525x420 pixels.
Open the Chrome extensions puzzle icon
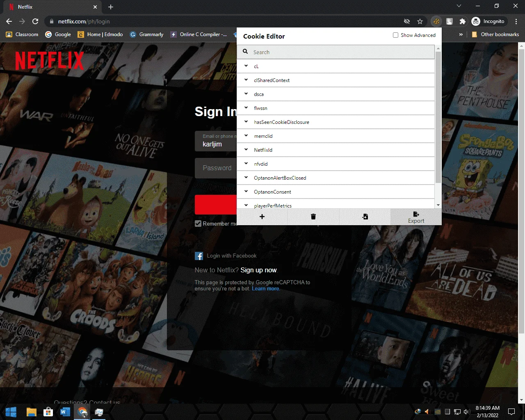pos(463,21)
